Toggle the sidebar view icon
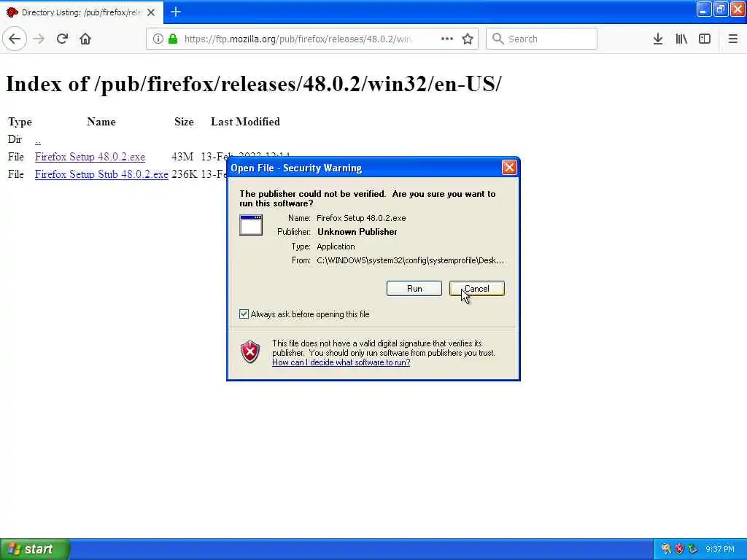Screen dimensions: 747x560 pos(705,39)
